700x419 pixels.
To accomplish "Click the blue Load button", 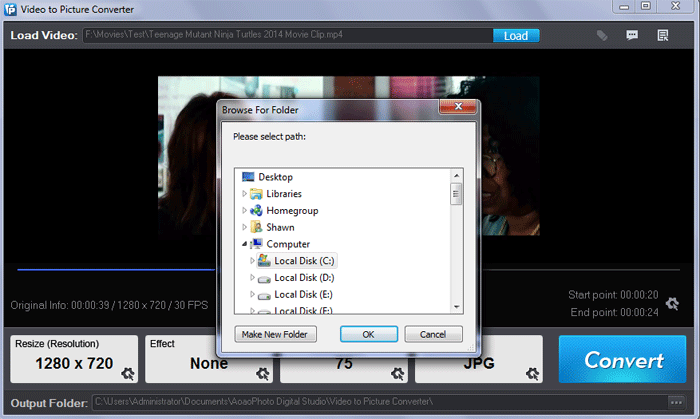I will pyautogui.click(x=516, y=36).
